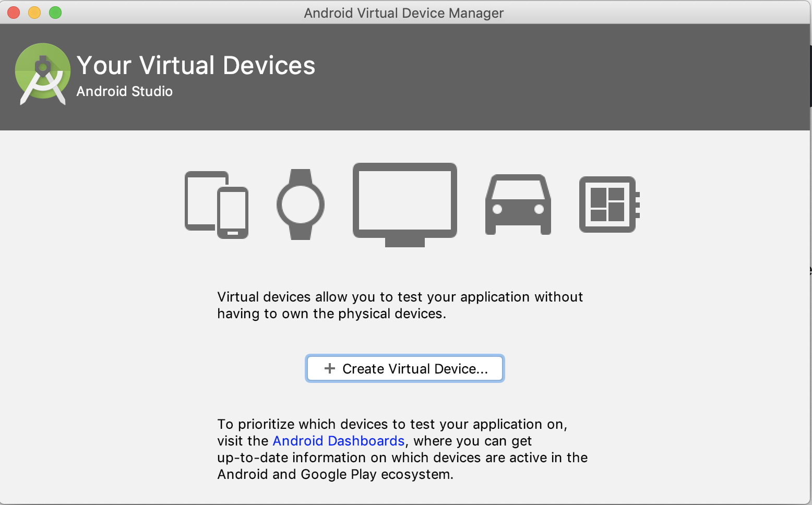The height and width of the screenshot is (505, 812).
Task: Click the 'Virtual devices allow you to test' paragraph
Action: pos(400,305)
